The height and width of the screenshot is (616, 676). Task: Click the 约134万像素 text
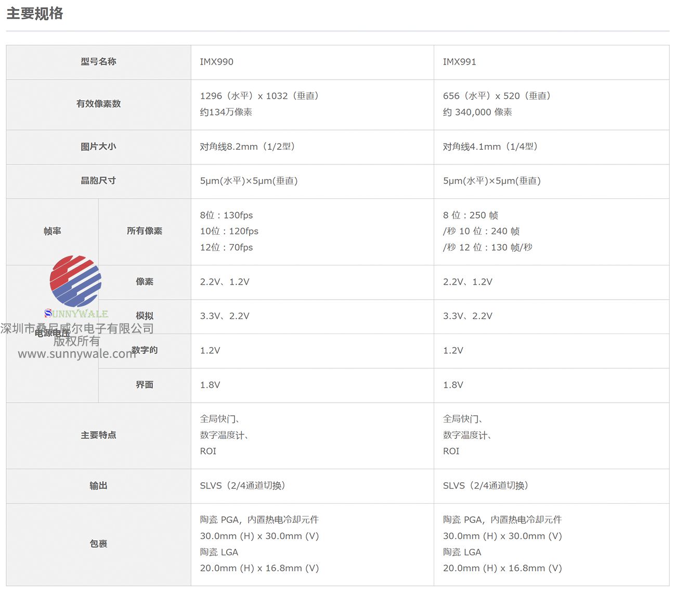226,112
